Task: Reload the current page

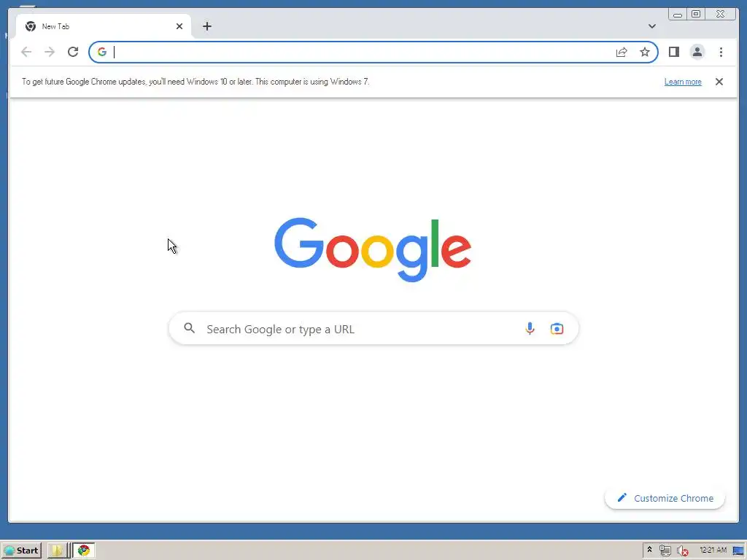Action: coord(73,52)
